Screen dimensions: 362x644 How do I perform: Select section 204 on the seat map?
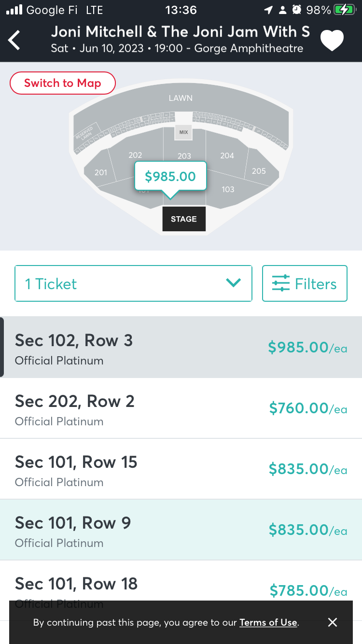(227, 155)
